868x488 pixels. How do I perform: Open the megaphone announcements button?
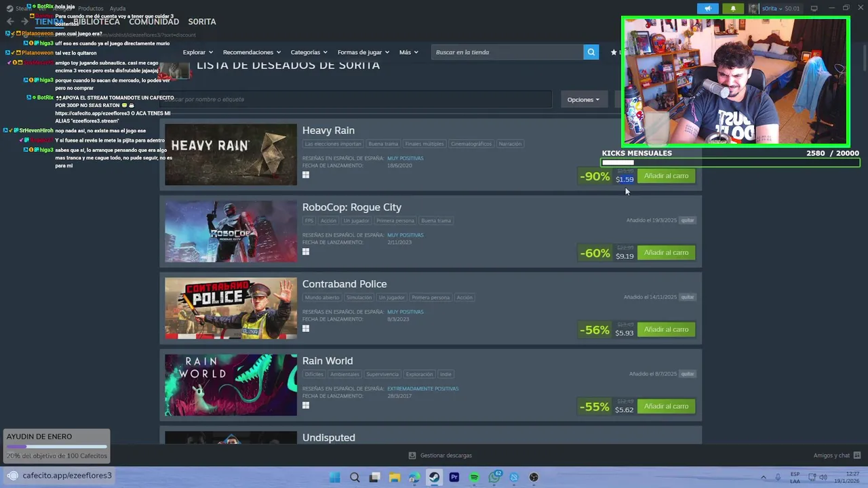pyautogui.click(x=708, y=9)
